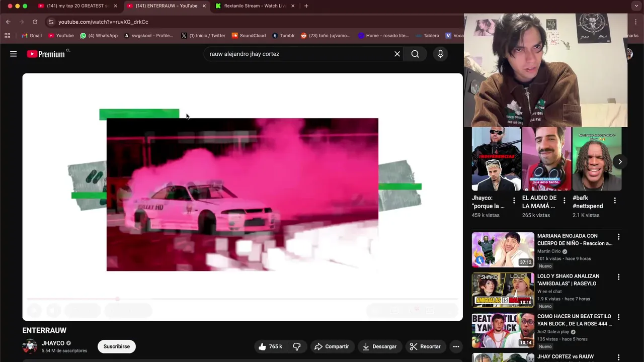This screenshot has width=644, height=362.
Task: Download the video with Descargar
Action: [379, 346]
